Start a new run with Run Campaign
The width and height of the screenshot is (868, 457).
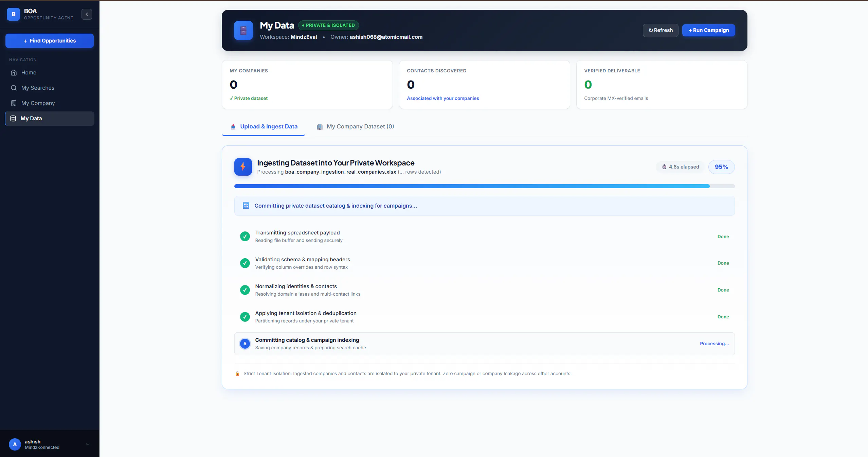click(x=708, y=30)
